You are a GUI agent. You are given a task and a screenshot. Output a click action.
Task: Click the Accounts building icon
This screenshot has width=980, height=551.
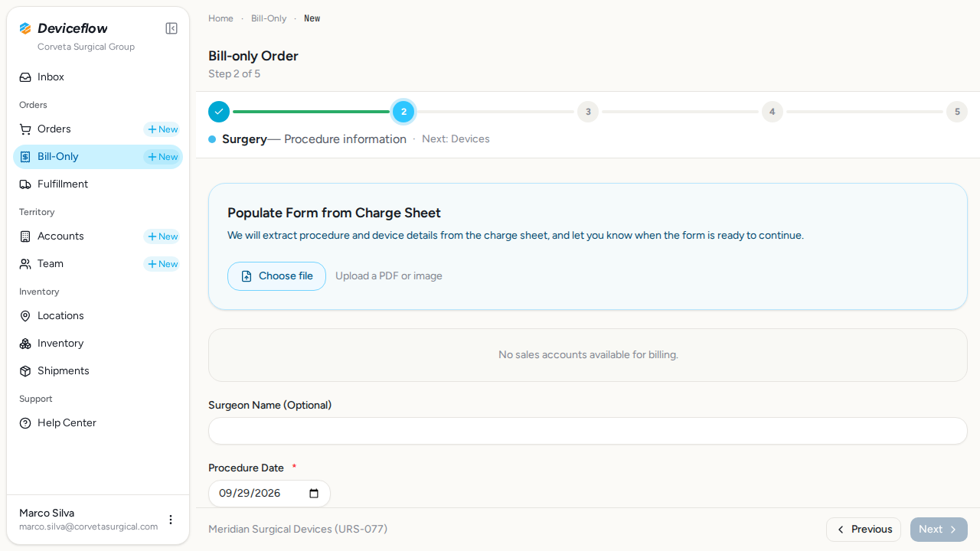point(25,236)
